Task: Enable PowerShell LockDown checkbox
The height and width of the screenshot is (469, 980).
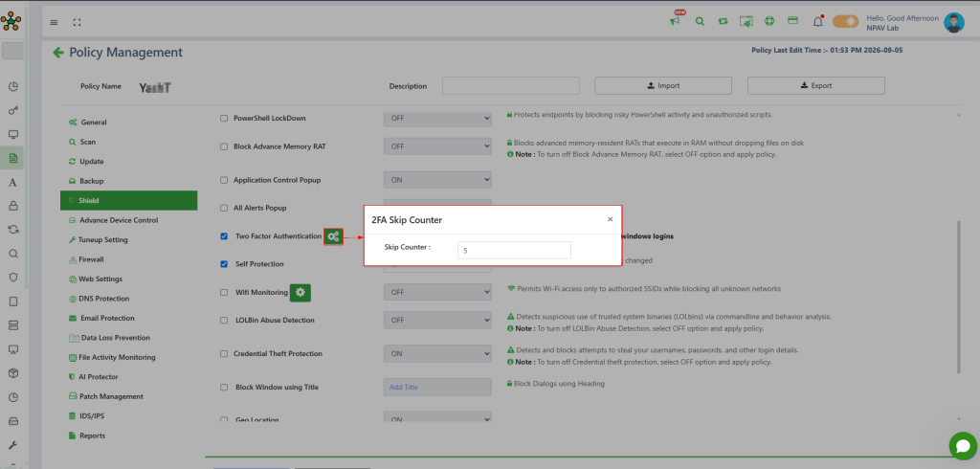Action: tap(224, 118)
